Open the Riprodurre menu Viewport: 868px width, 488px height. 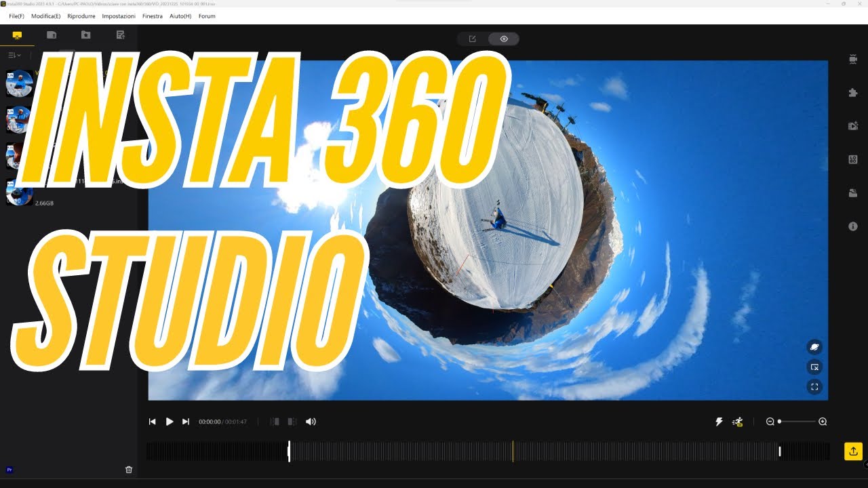[81, 16]
